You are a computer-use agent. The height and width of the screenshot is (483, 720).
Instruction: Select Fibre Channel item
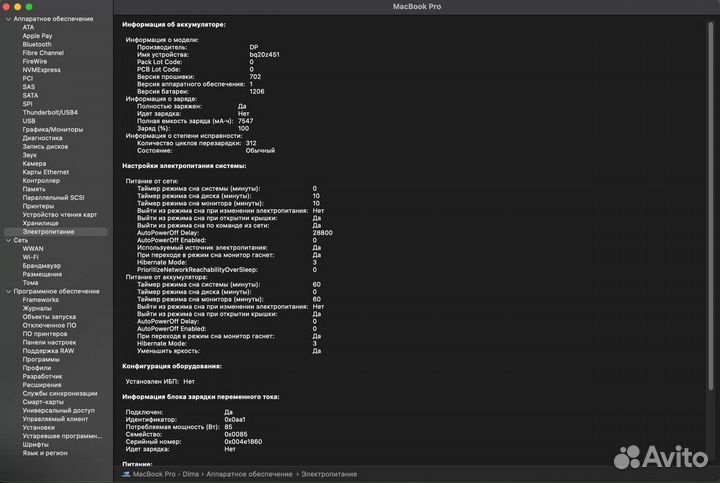43,53
